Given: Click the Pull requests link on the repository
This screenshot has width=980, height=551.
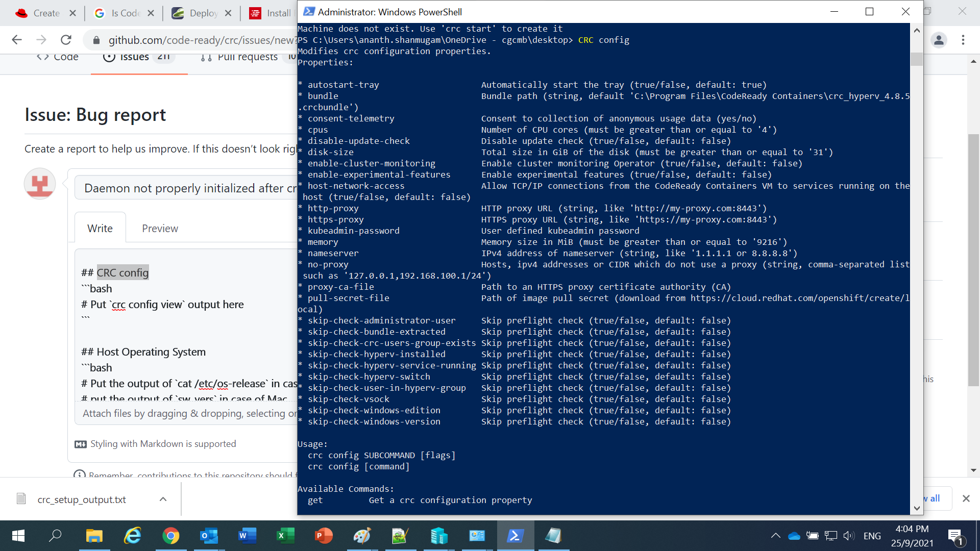Looking at the screenshot, I should [247, 57].
